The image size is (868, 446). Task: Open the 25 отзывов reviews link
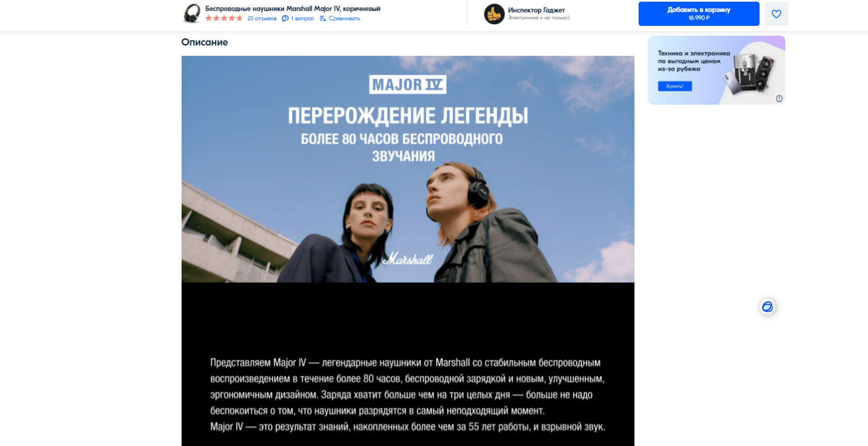tap(262, 19)
